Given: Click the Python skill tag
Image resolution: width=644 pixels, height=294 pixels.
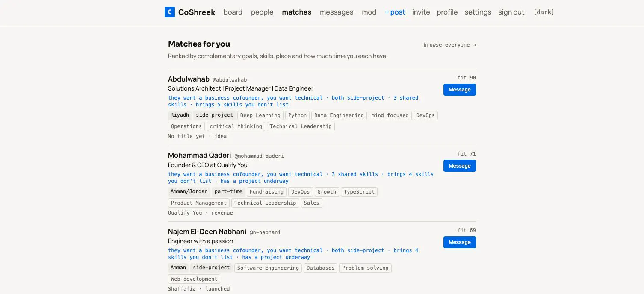Looking at the screenshot, I should tap(297, 115).
